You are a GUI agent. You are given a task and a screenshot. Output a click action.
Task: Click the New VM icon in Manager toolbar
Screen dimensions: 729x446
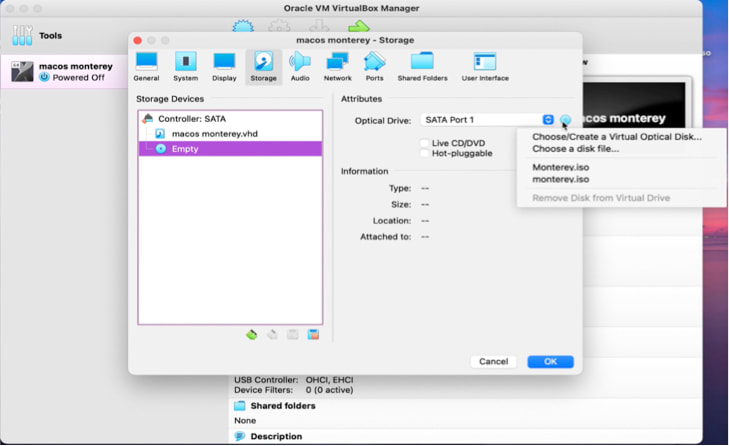pos(243,26)
